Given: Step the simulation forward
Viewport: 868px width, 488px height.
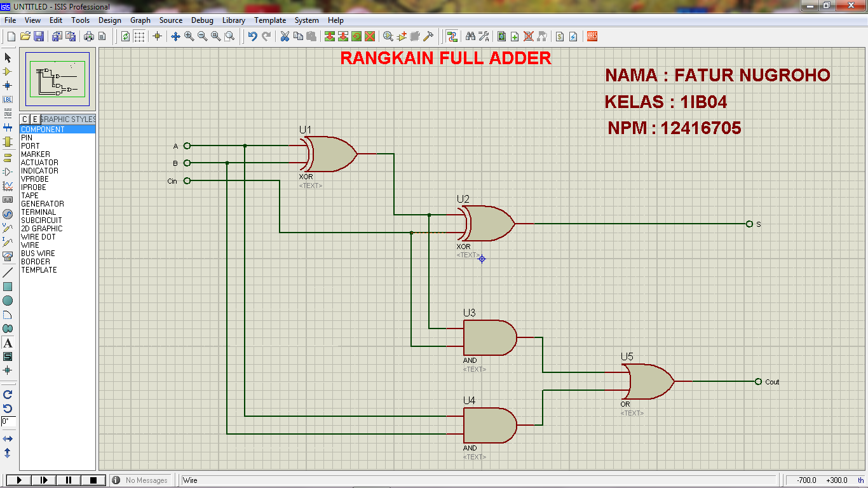Looking at the screenshot, I should click(x=44, y=480).
